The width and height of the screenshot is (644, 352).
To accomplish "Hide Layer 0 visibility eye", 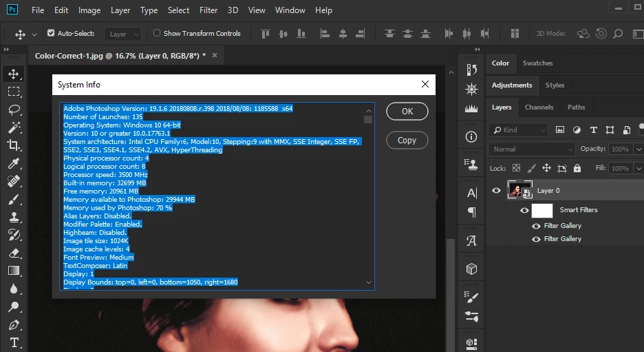I will point(496,190).
